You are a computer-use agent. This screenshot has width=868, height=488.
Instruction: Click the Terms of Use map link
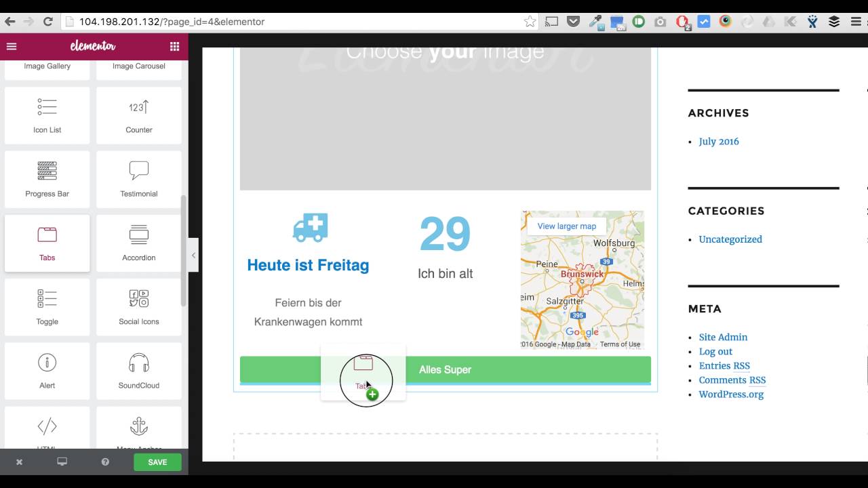coord(620,344)
